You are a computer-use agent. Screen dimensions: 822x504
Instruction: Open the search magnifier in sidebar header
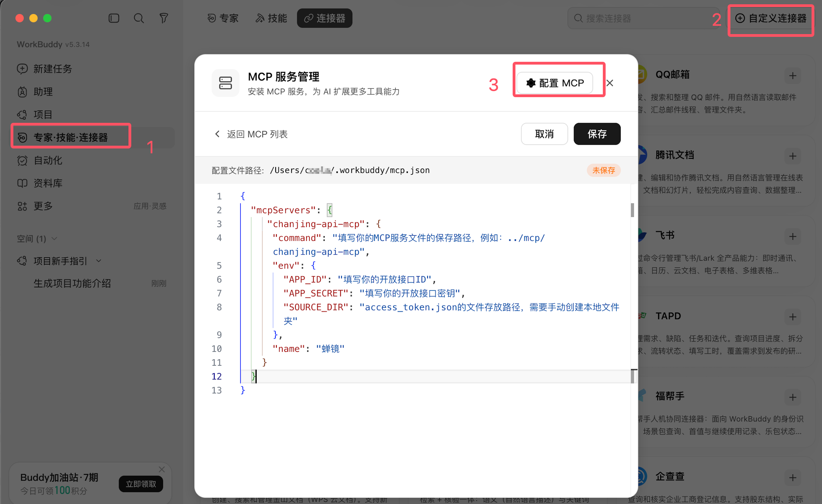tap(139, 18)
